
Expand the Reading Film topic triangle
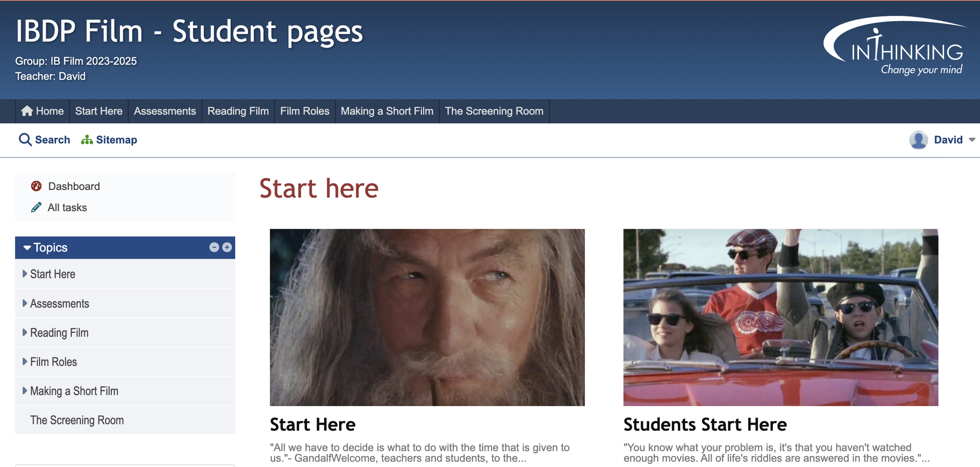[25, 333]
